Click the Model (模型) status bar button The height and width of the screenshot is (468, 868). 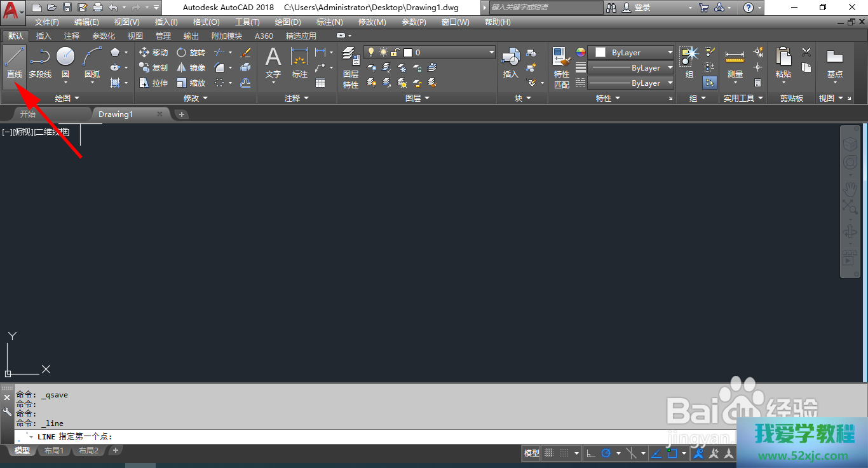[531, 453]
